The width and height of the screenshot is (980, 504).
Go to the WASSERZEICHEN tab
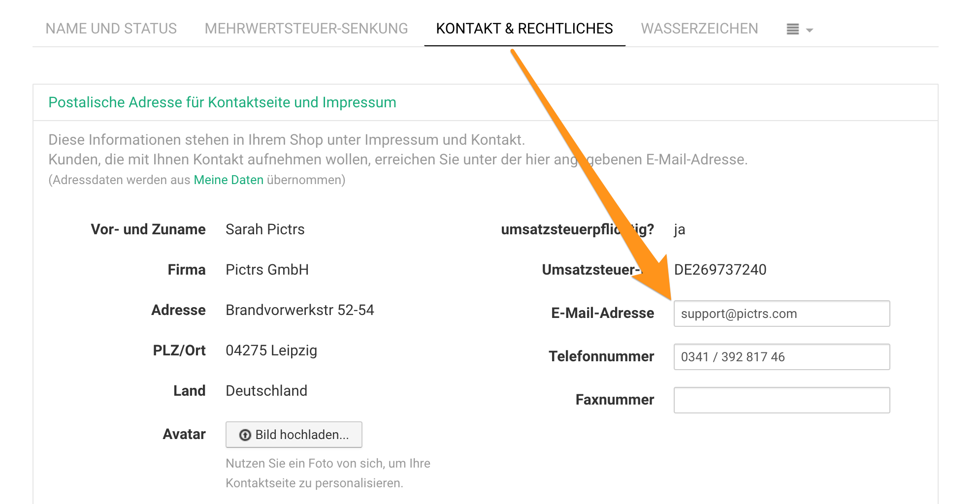pyautogui.click(x=699, y=29)
